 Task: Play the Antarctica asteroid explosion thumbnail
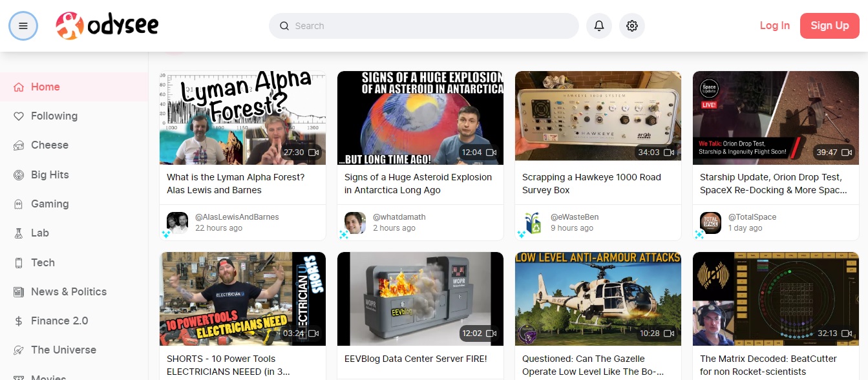tap(420, 118)
